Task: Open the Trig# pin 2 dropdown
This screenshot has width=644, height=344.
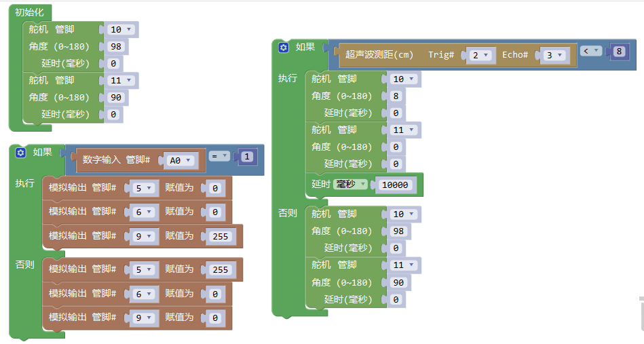Action: point(480,56)
